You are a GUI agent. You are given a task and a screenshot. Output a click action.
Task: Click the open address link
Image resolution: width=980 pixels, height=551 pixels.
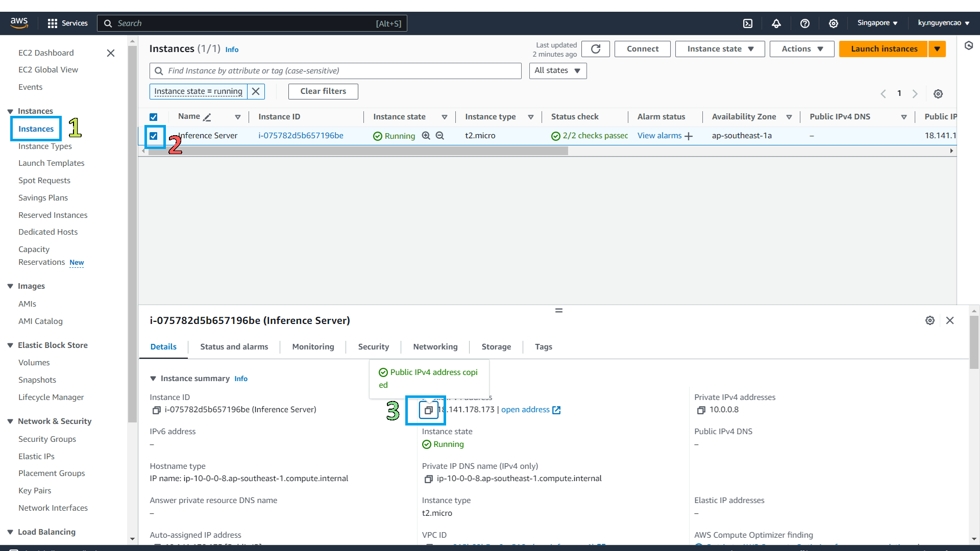click(525, 410)
